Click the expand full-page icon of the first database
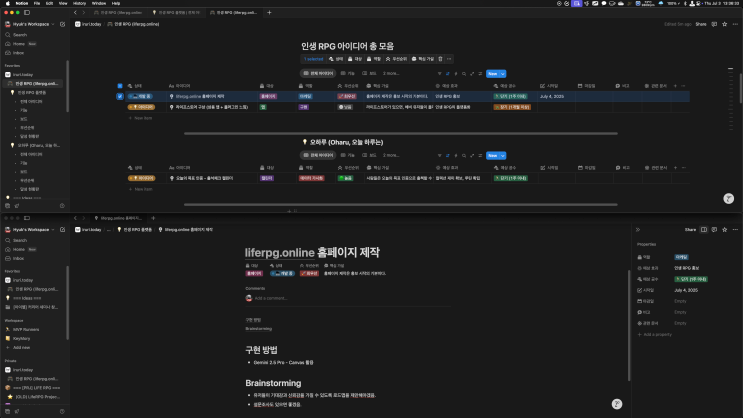The height and width of the screenshot is (418, 743). coord(472,74)
